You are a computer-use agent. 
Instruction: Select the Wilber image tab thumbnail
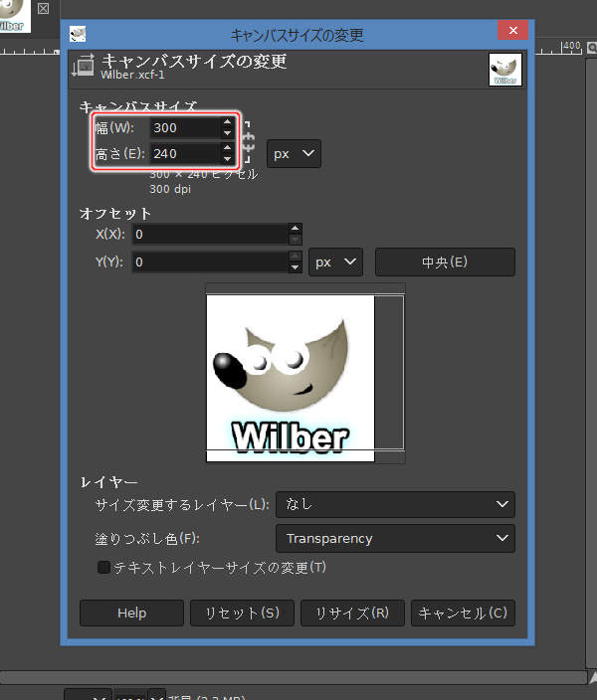[x=13, y=15]
